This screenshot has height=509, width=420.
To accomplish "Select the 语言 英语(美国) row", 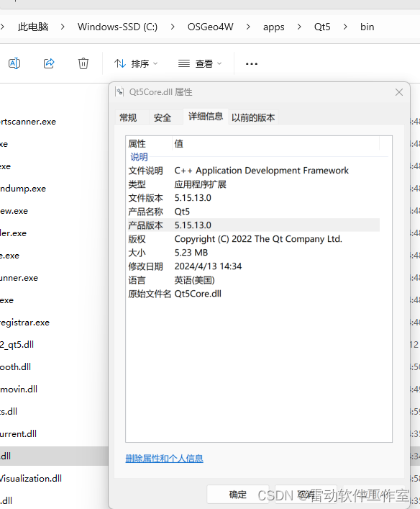I will pos(253,280).
